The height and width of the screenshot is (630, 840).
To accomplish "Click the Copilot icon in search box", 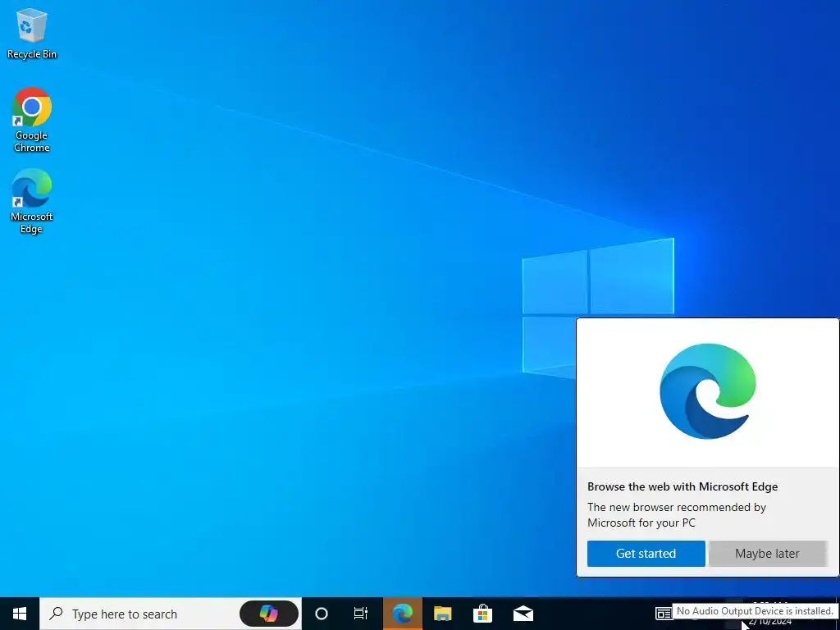I will pyautogui.click(x=268, y=614).
